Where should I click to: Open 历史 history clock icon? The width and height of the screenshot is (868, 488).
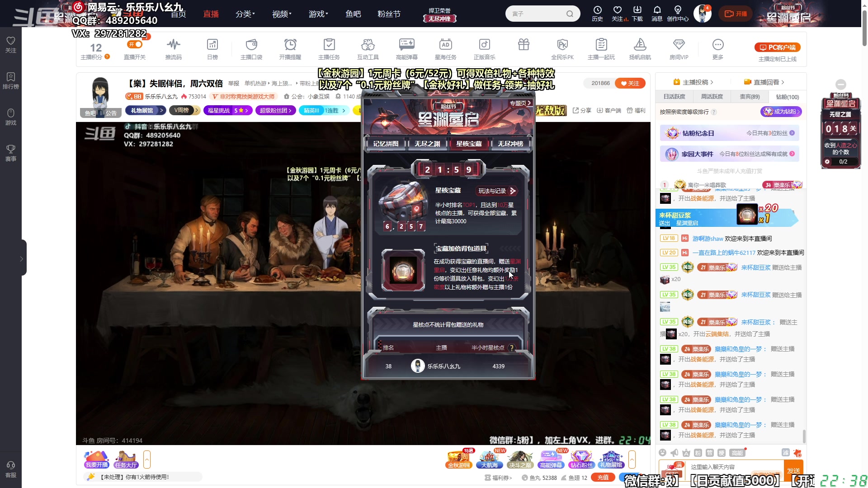tap(597, 14)
